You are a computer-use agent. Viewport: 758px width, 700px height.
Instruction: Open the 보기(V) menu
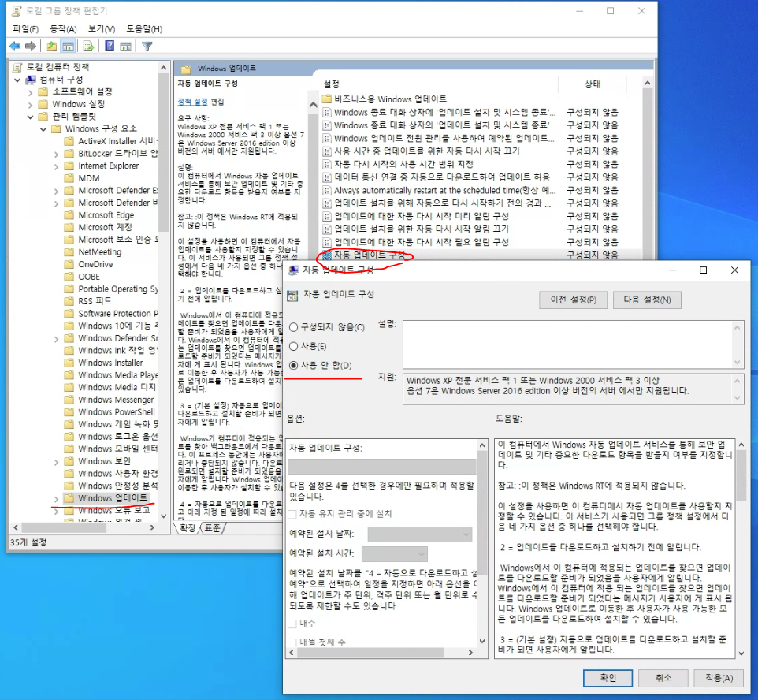point(102,29)
